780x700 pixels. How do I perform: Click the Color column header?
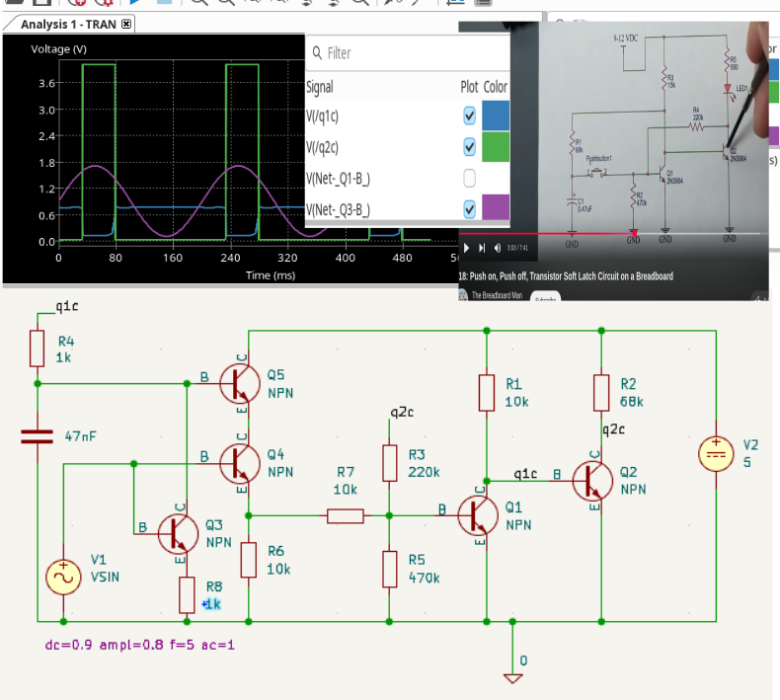[496, 87]
